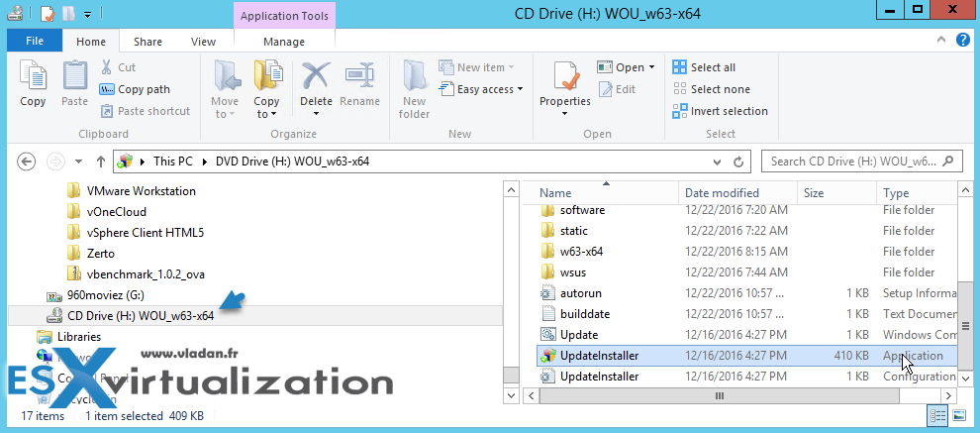This screenshot has height=433, width=980.
Task: Click Properties icon in quick access toolbar
Action: click(x=49, y=13)
